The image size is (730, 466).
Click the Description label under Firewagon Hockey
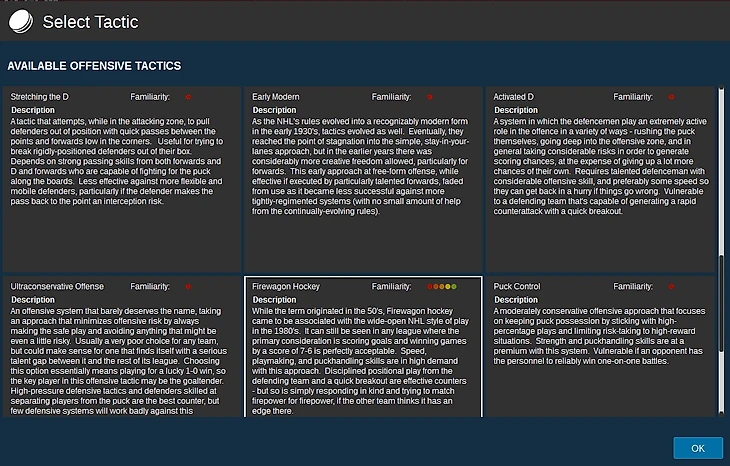[x=274, y=300]
